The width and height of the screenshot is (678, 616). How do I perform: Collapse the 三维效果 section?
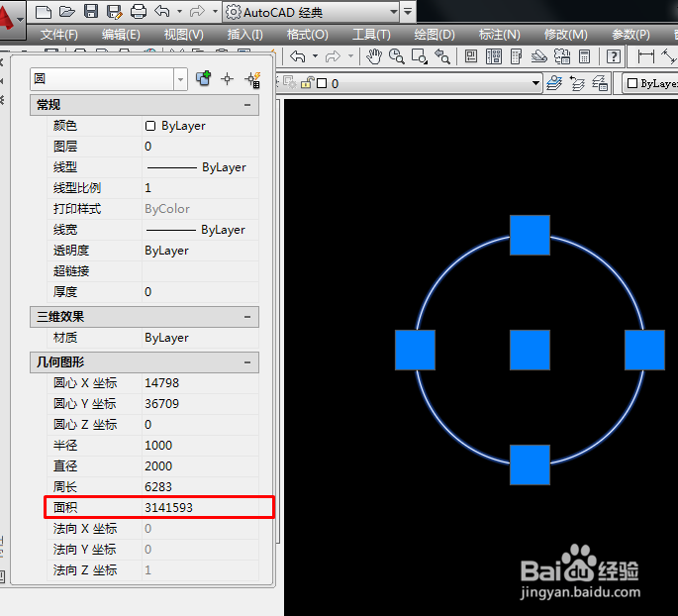(x=247, y=317)
